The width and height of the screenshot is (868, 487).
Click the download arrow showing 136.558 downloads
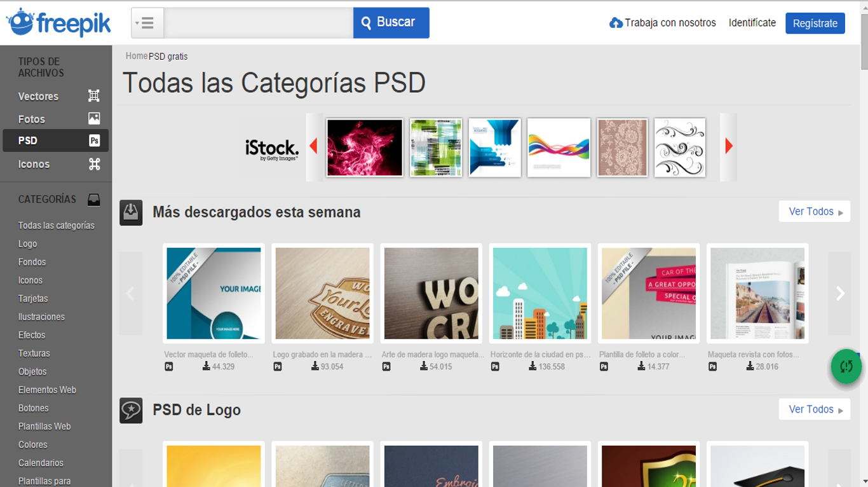532,366
